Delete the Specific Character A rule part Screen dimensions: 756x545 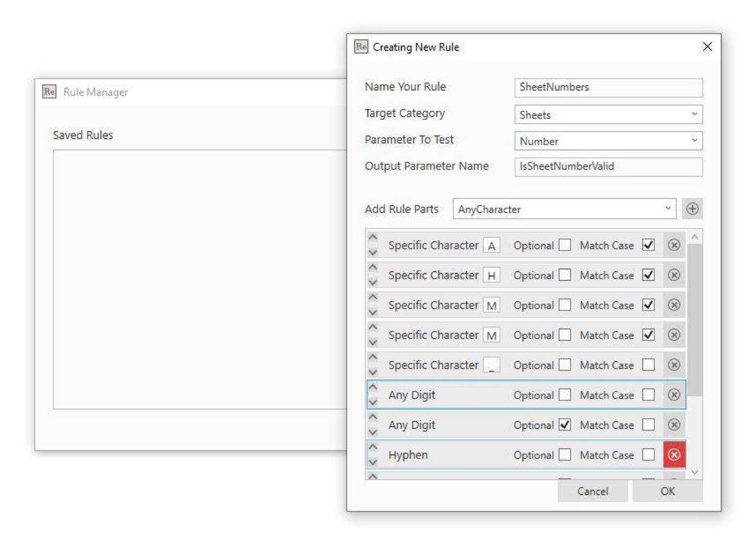674,246
